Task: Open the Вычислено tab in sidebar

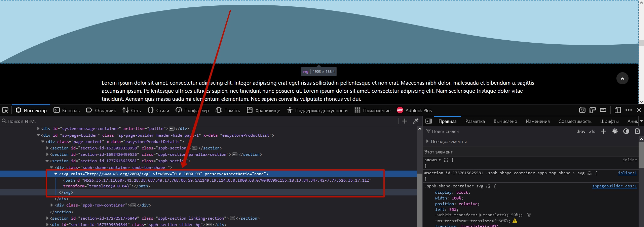Action: (505, 121)
